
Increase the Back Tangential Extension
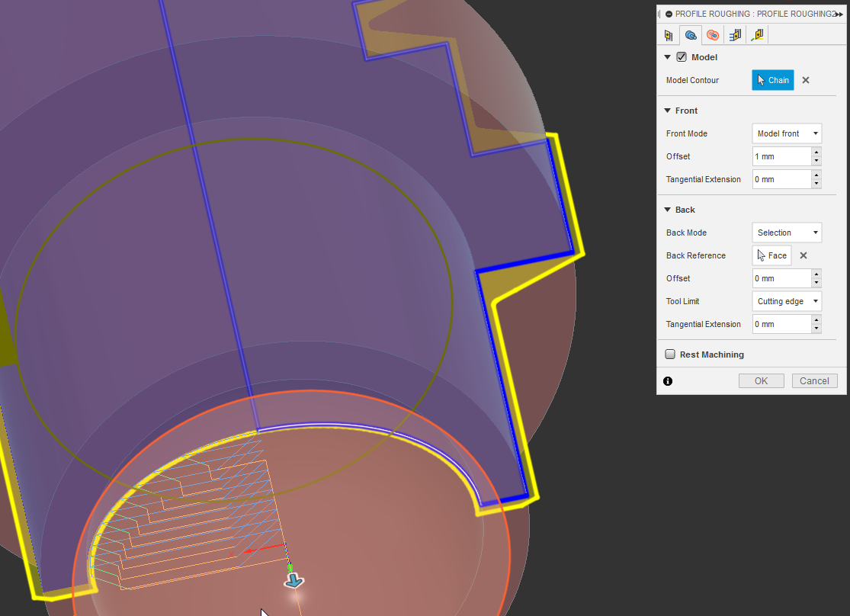tap(816, 319)
